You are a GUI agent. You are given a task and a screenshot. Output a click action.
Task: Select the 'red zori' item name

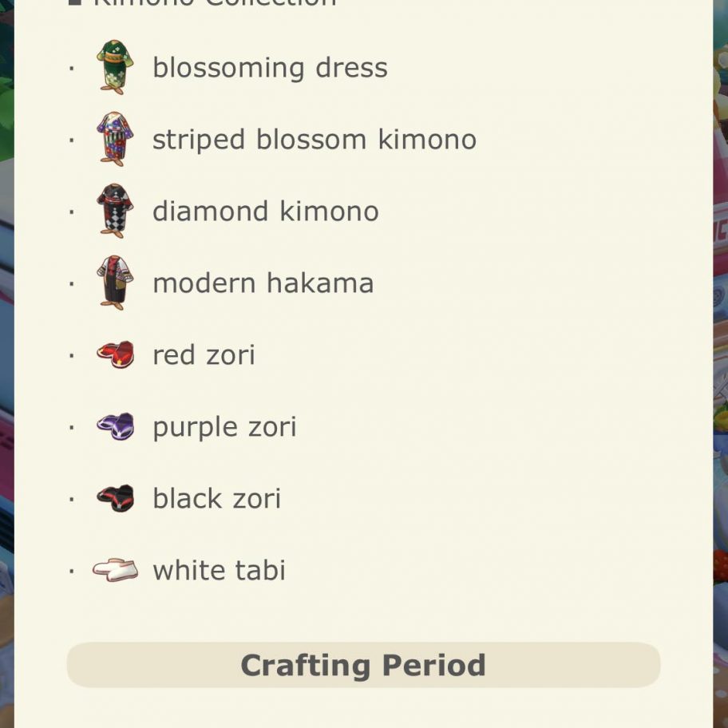pos(204,355)
